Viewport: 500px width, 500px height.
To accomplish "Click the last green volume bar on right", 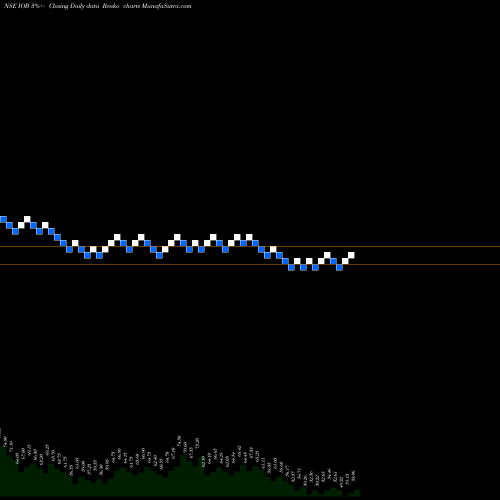I will point(357,493).
